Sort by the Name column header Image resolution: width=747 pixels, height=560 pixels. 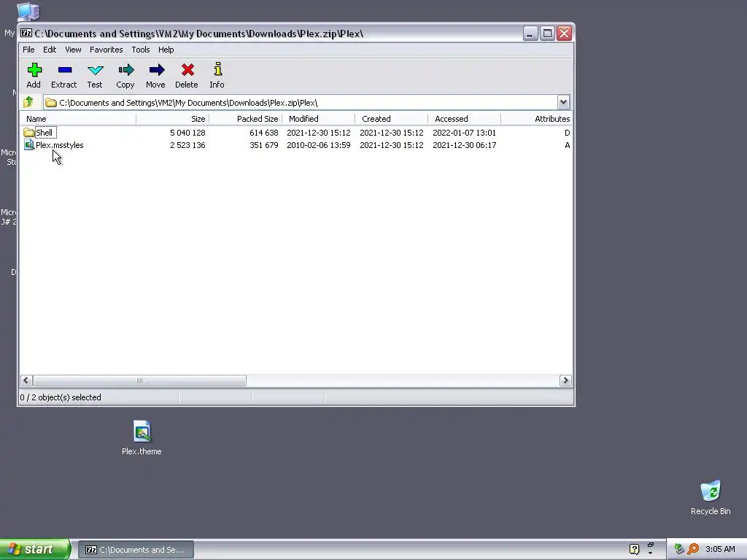(78, 119)
